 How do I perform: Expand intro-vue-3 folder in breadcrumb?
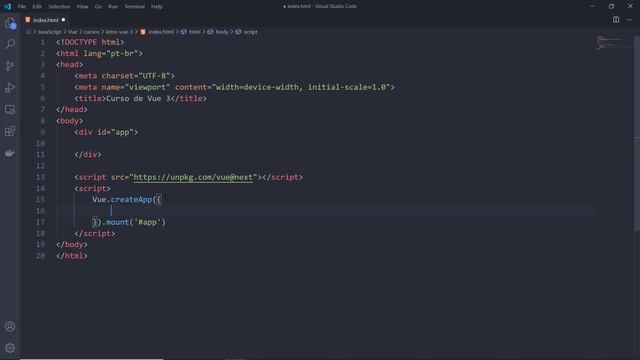[119, 32]
